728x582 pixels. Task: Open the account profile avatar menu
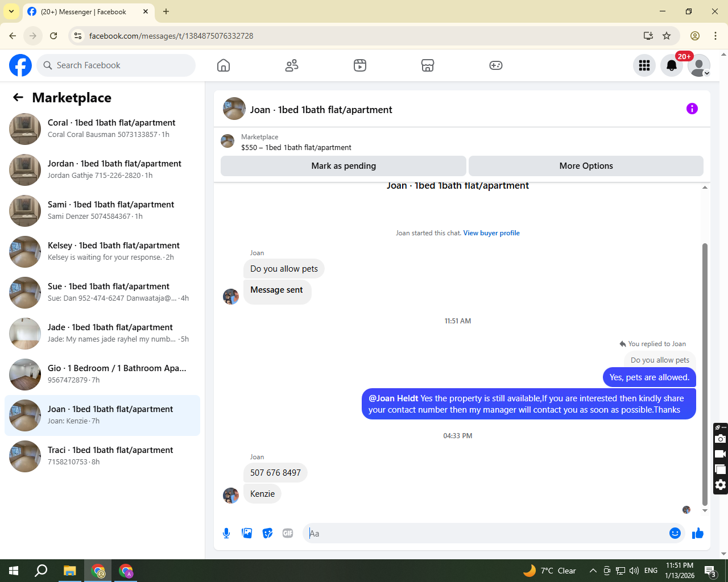point(699,65)
